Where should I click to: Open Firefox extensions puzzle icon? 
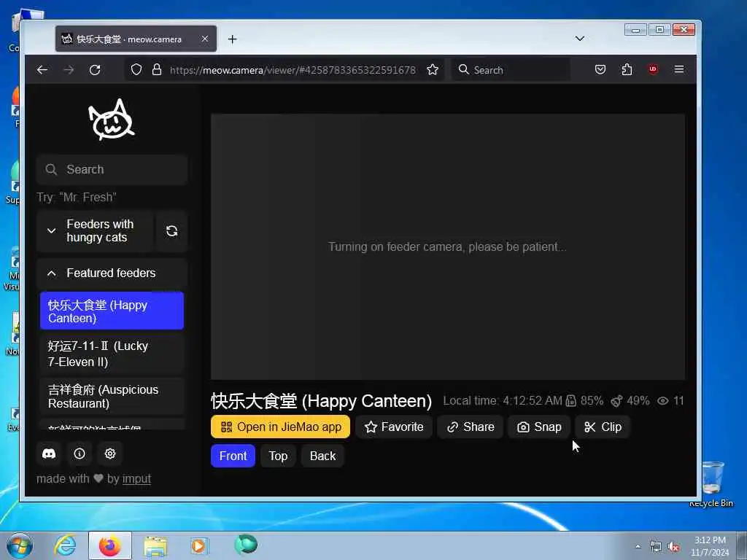[627, 69]
